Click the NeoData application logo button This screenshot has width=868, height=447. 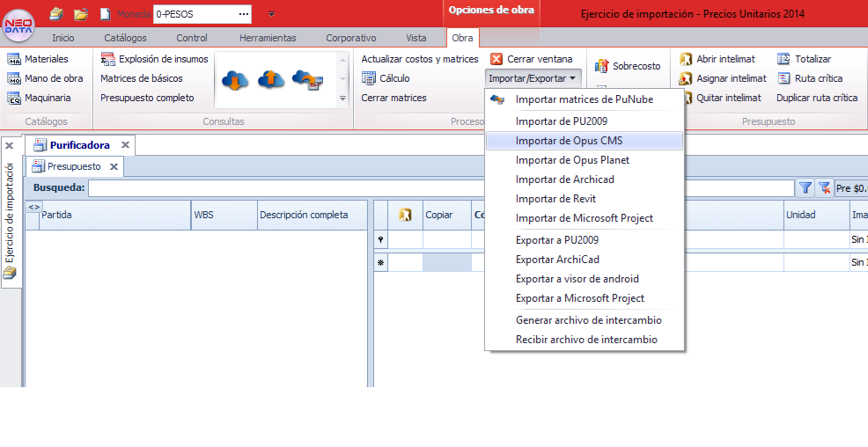tap(18, 26)
